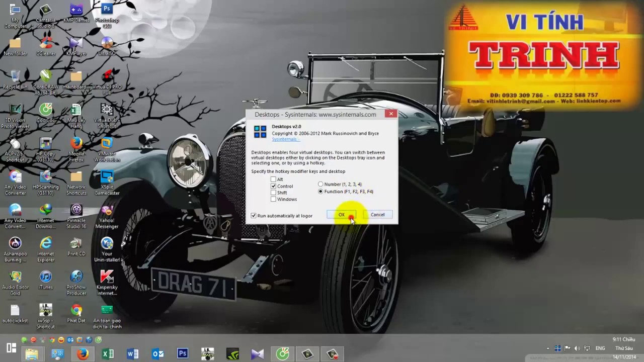Open Photoshop from the taskbar
Viewport: 644px width, 362px height.
tap(183, 354)
